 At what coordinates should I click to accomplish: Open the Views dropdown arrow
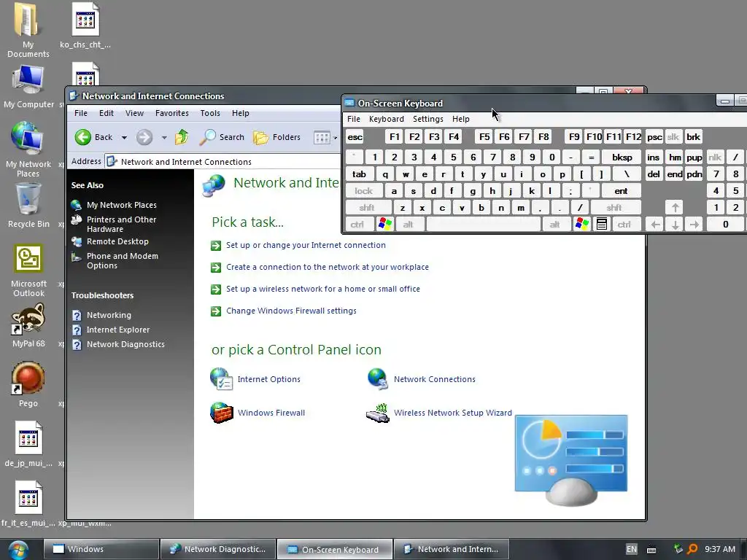[336, 138]
